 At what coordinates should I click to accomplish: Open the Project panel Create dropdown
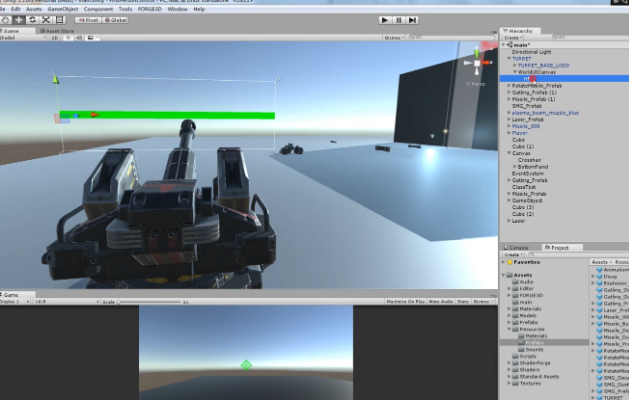[x=513, y=254]
